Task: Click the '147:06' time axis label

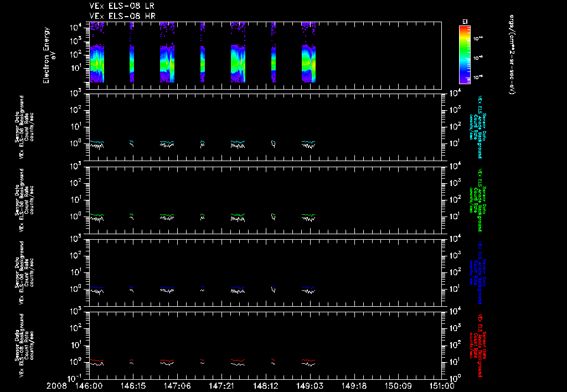Action: point(177,386)
